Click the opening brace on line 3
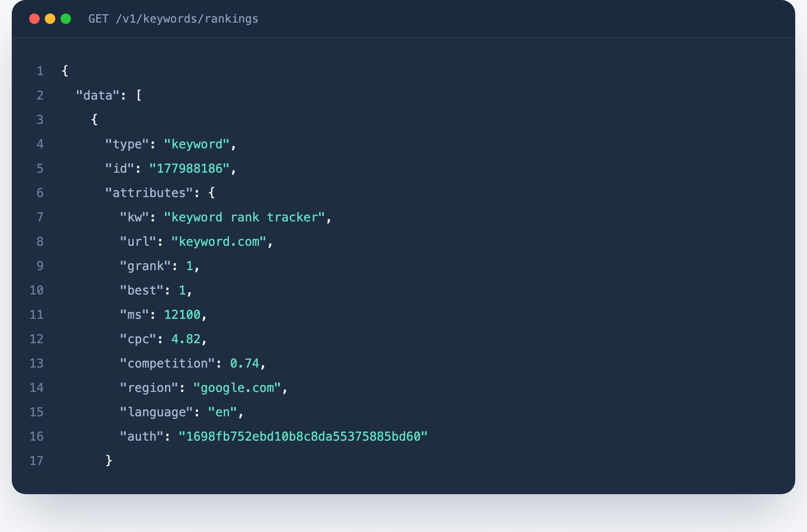Image resolution: width=807 pixels, height=532 pixels. [x=94, y=120]
